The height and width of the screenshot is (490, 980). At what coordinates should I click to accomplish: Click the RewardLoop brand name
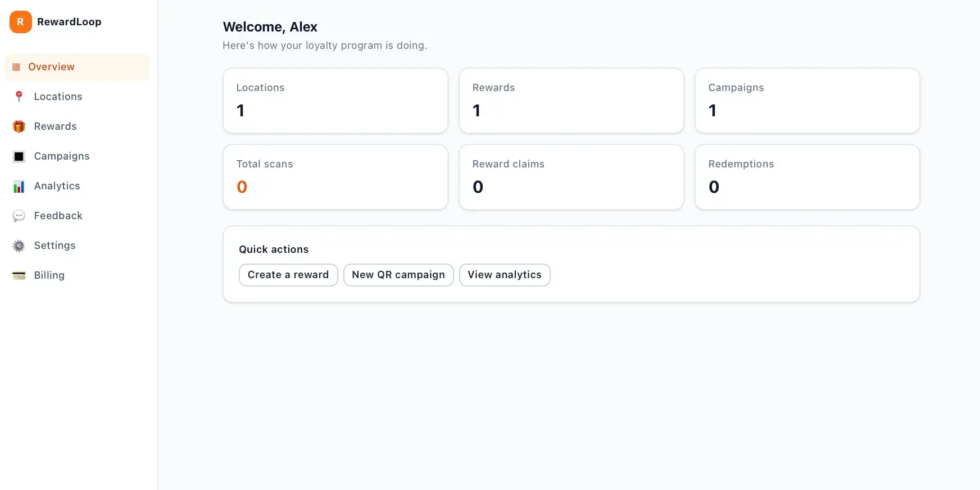(x=69, y=22)
